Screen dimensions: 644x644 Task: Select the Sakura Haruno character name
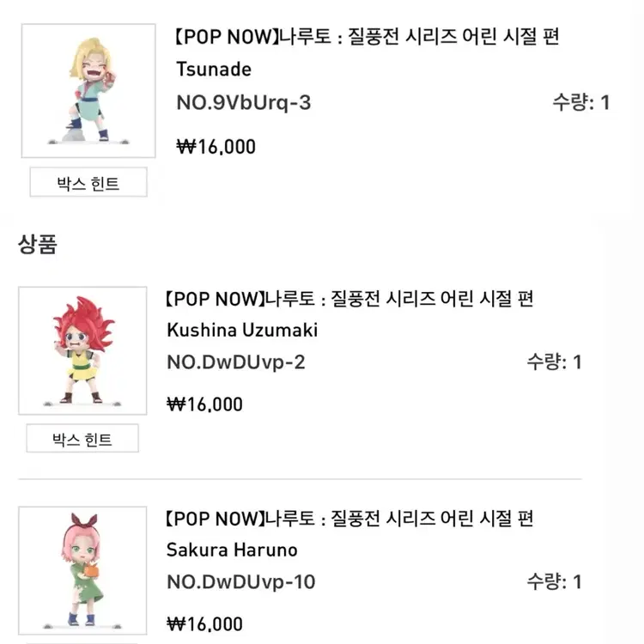(232, 550)
